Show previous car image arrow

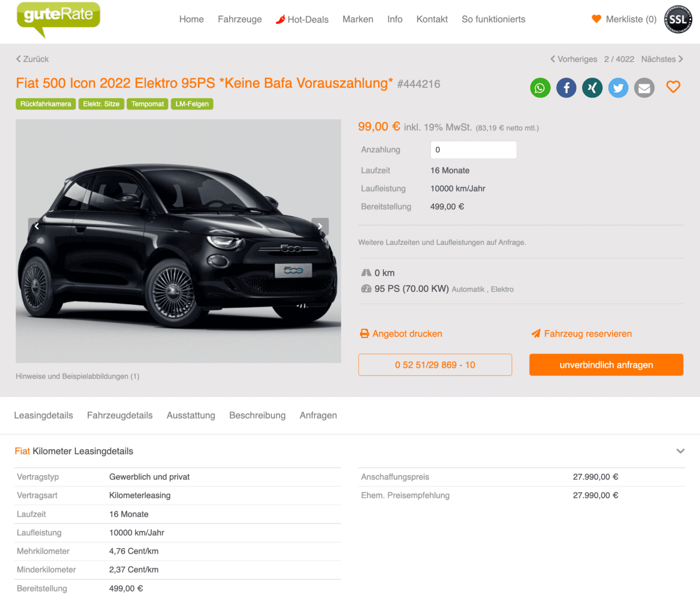tap(37, 226)
